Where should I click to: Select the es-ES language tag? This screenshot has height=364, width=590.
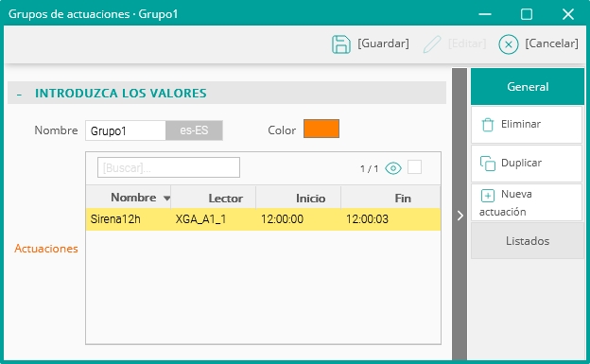pyautogui.click(x=194, y=130)
